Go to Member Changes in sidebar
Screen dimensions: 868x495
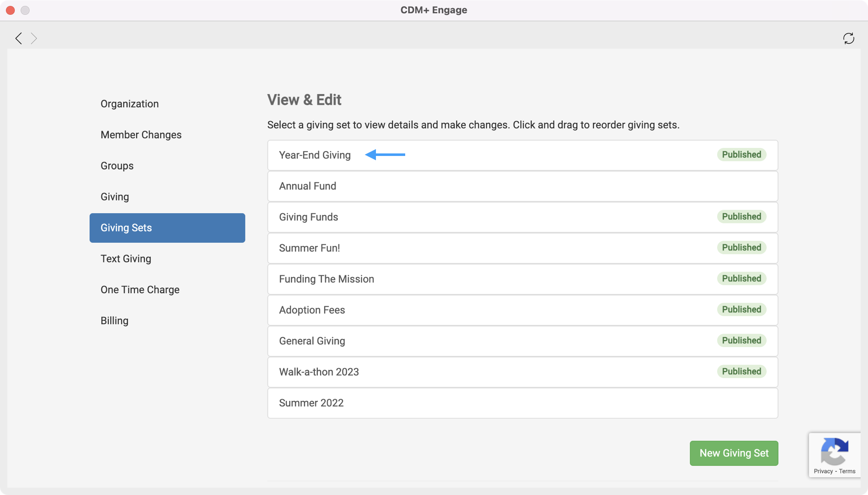coord(141,135)
